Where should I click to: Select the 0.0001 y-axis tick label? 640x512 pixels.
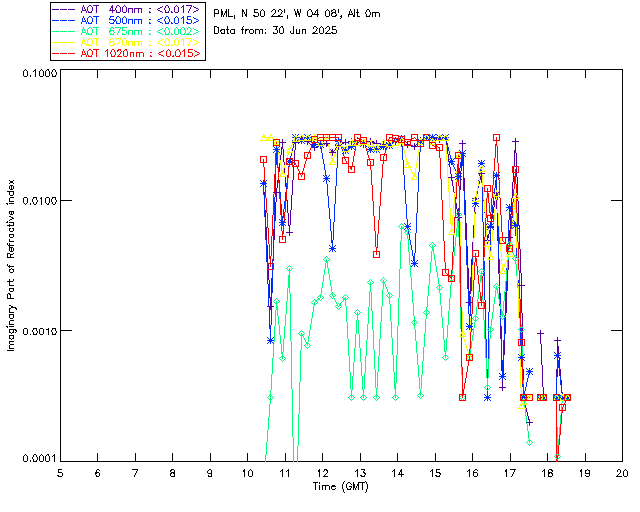tap(39, 459)
